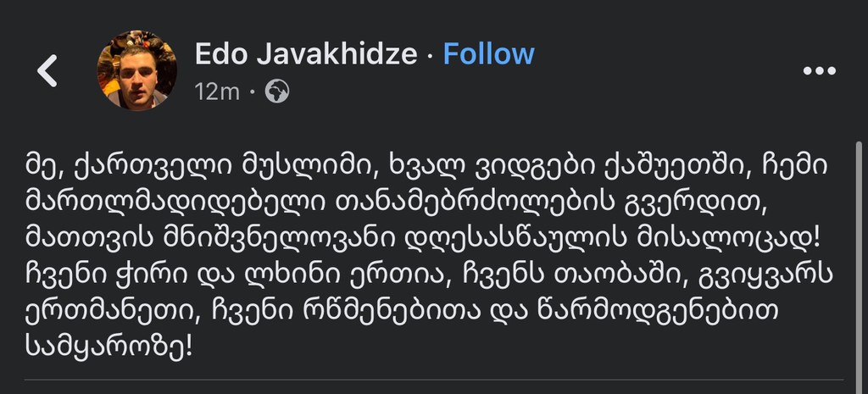Go back using the left chevron arrow
The width and height of the screenshot is (868, 394).
pyautogui.click(x=47, y=71)
